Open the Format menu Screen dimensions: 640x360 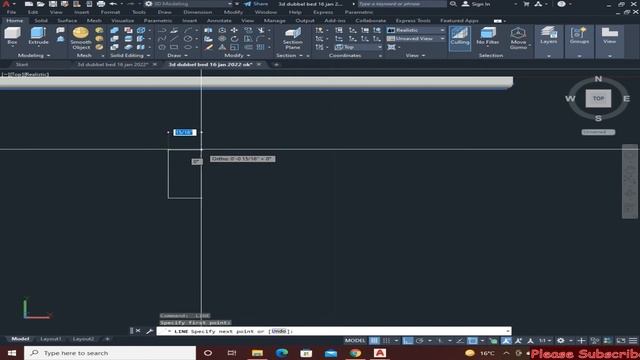(110, 12)
